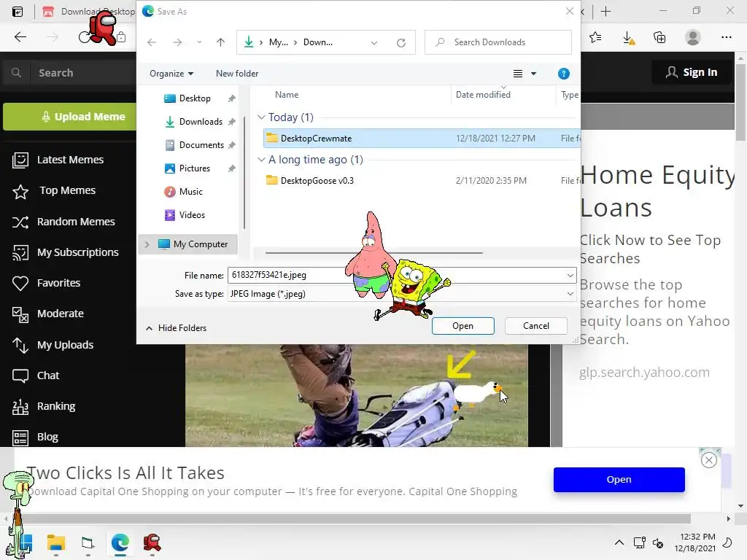Click Hide Folders toggle

[x=176, y=328]
